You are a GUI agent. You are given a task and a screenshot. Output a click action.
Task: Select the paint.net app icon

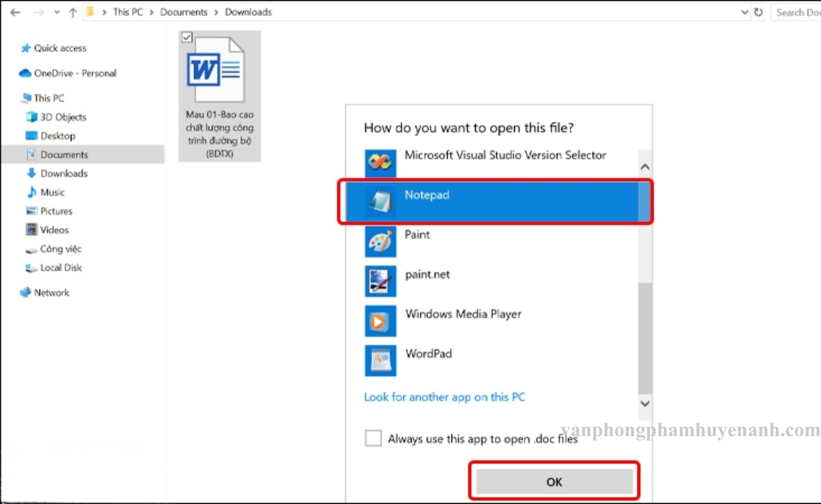click(381, 281)
